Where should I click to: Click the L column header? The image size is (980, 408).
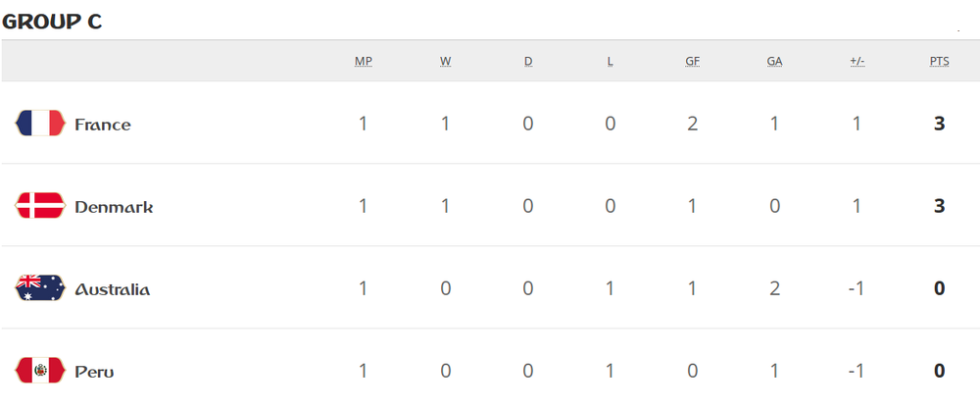point(610,62)
